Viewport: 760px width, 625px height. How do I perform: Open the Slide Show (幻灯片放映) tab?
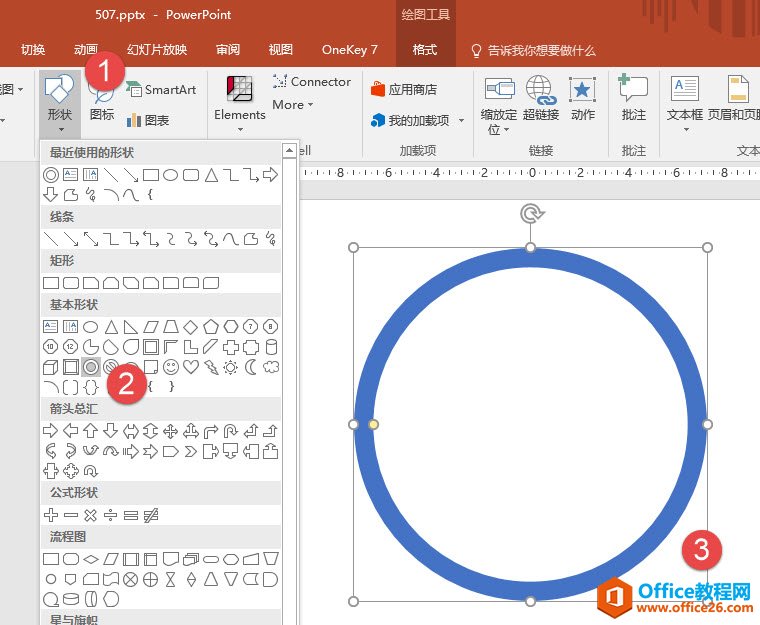pos(156,50)
